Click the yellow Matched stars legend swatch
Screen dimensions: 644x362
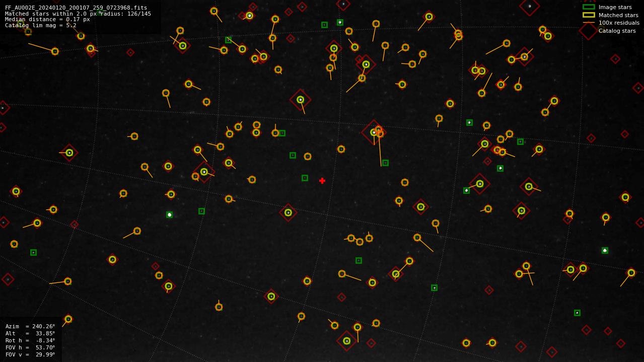pos(589,15)
